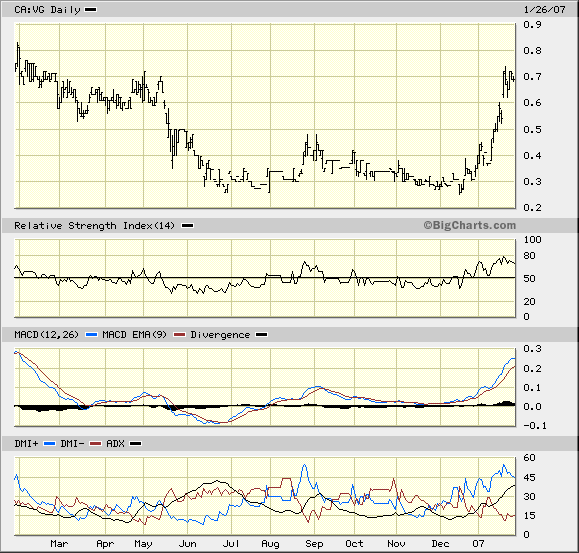This screenshot has width=579, height=553.
Task: Click the DMI+ legend label
Action: click(26, 444)
